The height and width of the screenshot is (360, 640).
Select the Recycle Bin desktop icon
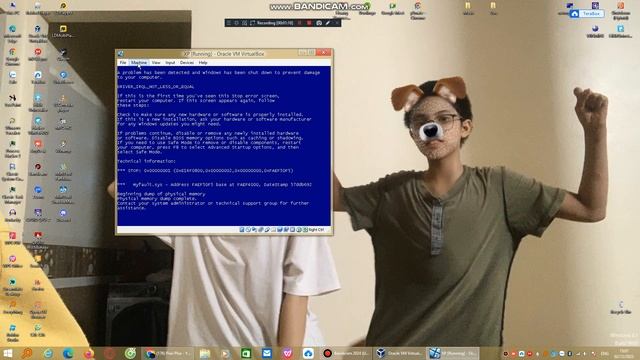[x=621, y=307]
